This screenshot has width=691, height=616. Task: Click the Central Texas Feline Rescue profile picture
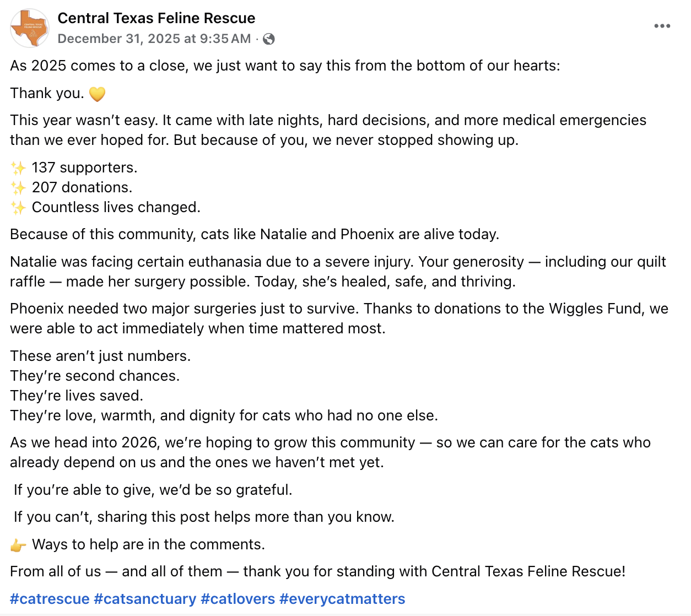30,28
